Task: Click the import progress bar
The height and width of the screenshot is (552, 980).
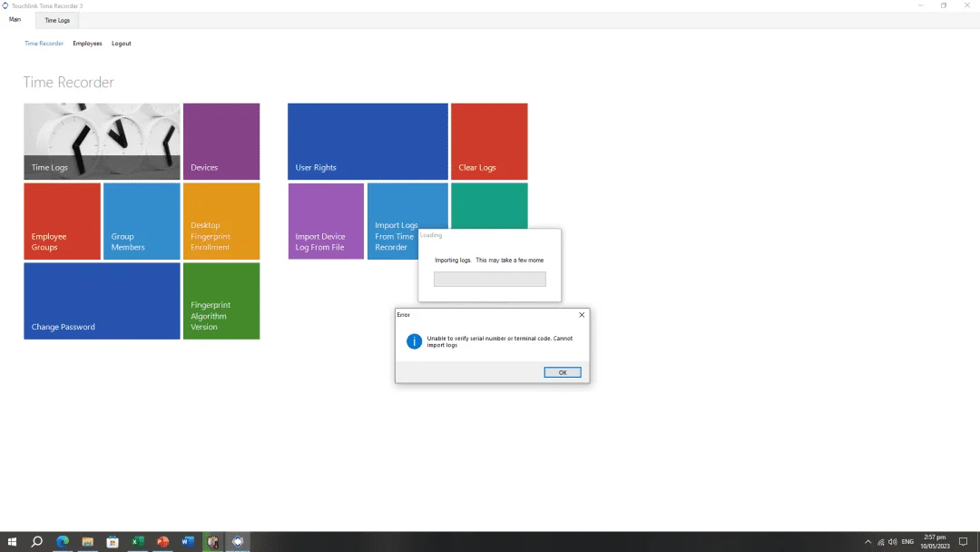Action: pos(490,279)
